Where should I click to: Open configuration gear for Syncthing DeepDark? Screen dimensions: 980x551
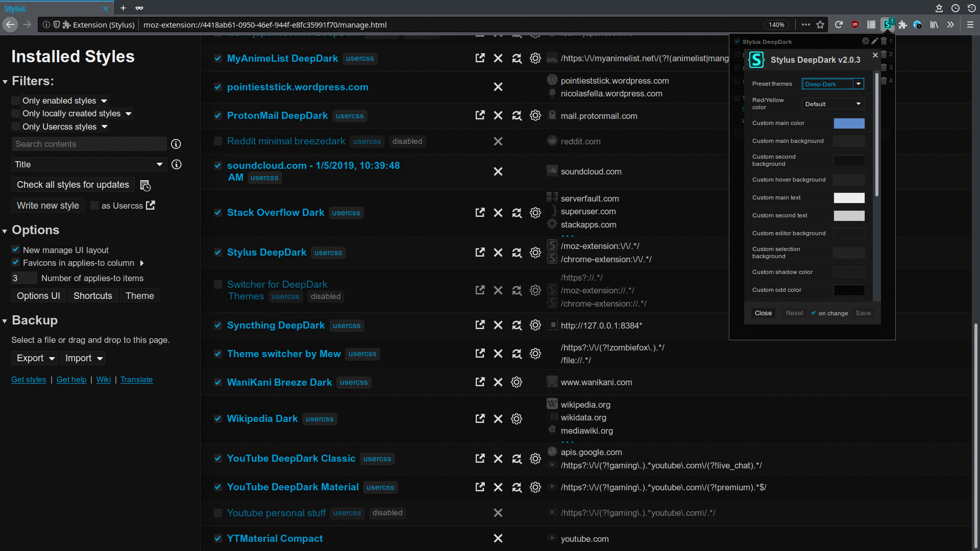click(x=535, y=325)
